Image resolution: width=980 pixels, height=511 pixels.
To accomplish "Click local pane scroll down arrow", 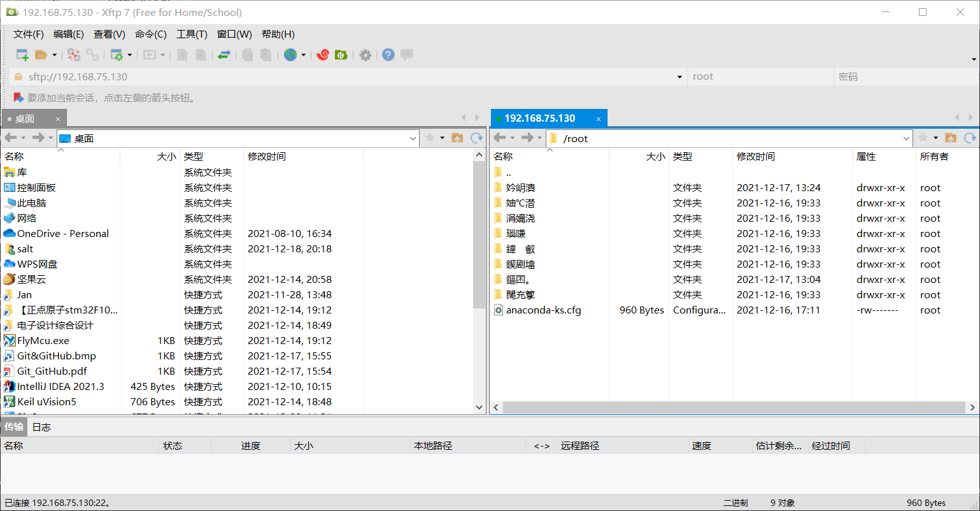I will [x=479, y=407].
